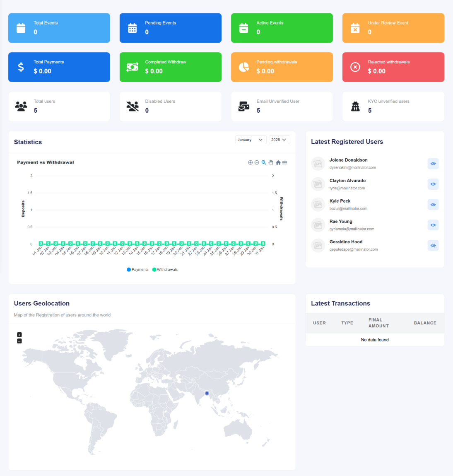Click Clayton Alvarado's avatar thumbnail

(x=318, y=184)
